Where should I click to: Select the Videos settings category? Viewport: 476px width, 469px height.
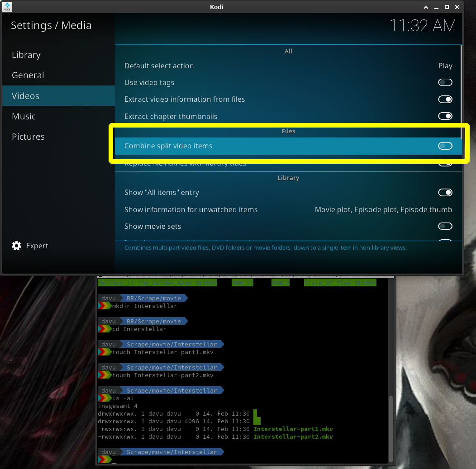[x=58, y=96]
